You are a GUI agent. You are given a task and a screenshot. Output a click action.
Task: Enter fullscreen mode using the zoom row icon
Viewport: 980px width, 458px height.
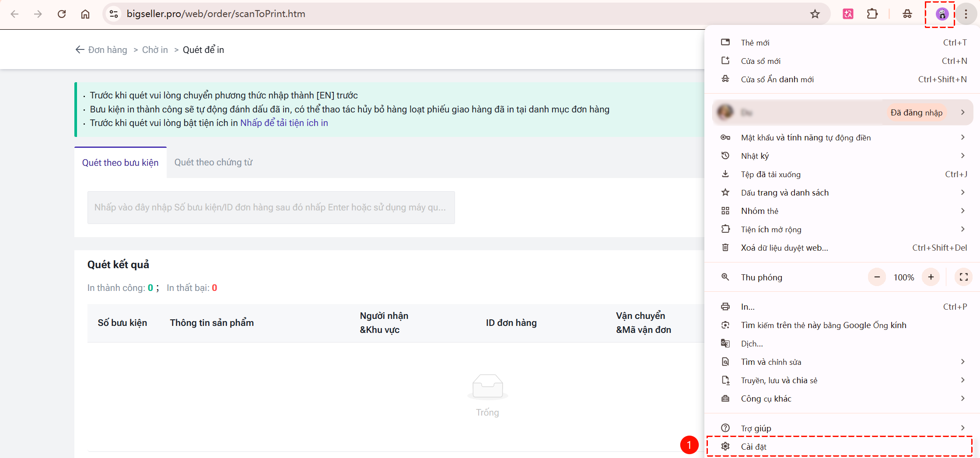tap(963, 277)
